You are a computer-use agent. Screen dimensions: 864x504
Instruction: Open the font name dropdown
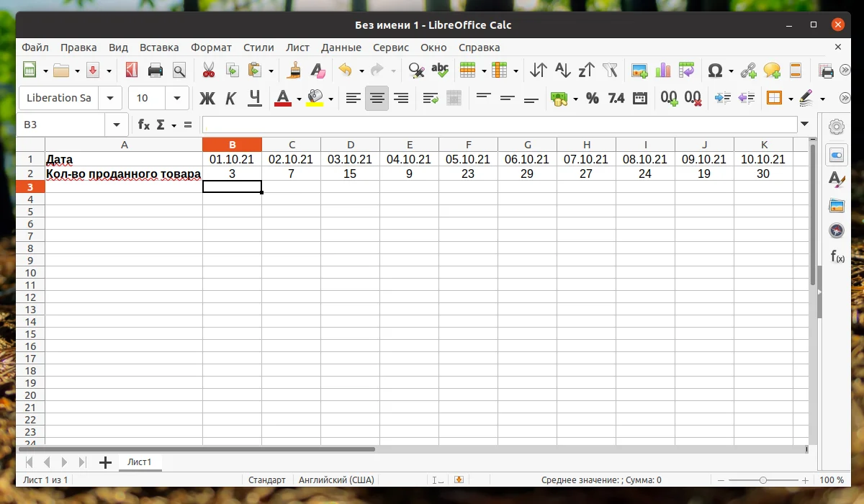click(x=109, y=98)
